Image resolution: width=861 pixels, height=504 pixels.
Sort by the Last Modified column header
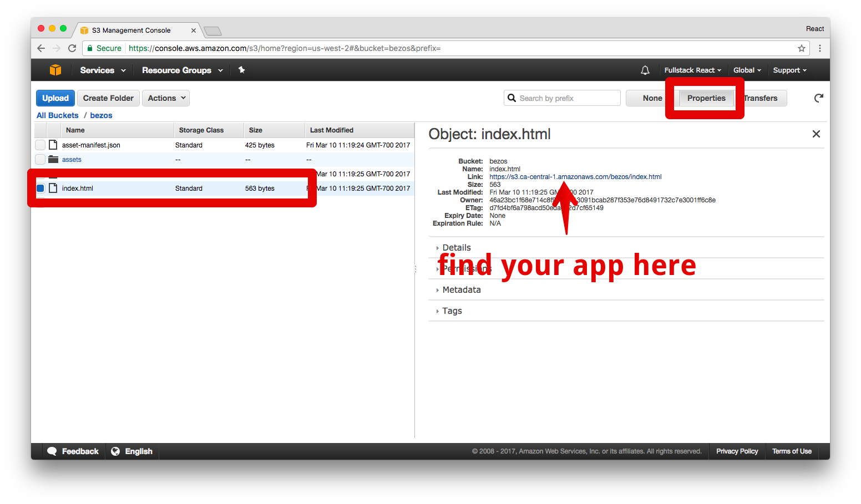coord(359,130)
